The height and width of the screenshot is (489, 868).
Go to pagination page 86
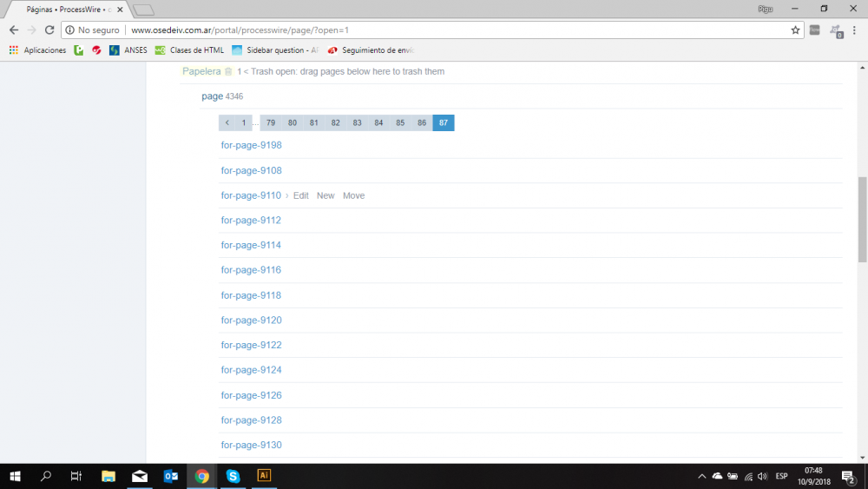422,123
